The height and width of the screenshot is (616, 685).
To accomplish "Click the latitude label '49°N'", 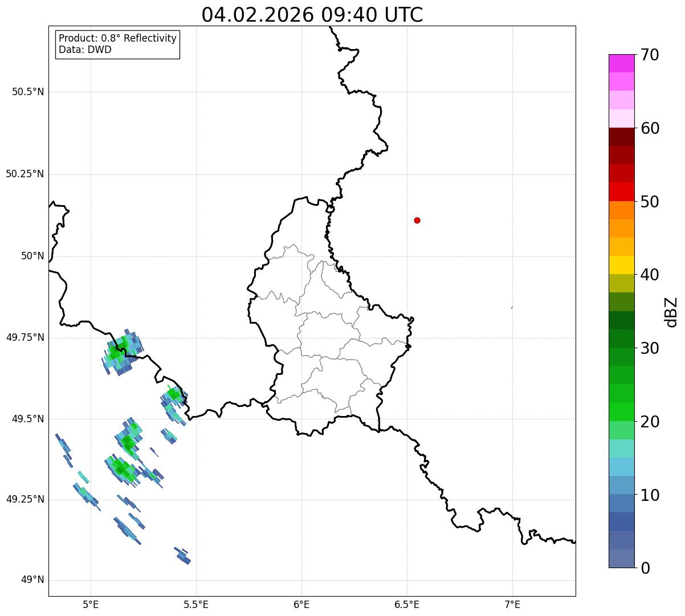I will click(x=32, y=580).
